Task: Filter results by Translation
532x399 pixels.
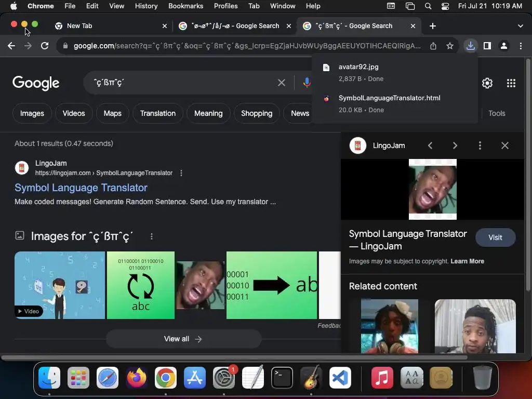Action: point(158,113)
